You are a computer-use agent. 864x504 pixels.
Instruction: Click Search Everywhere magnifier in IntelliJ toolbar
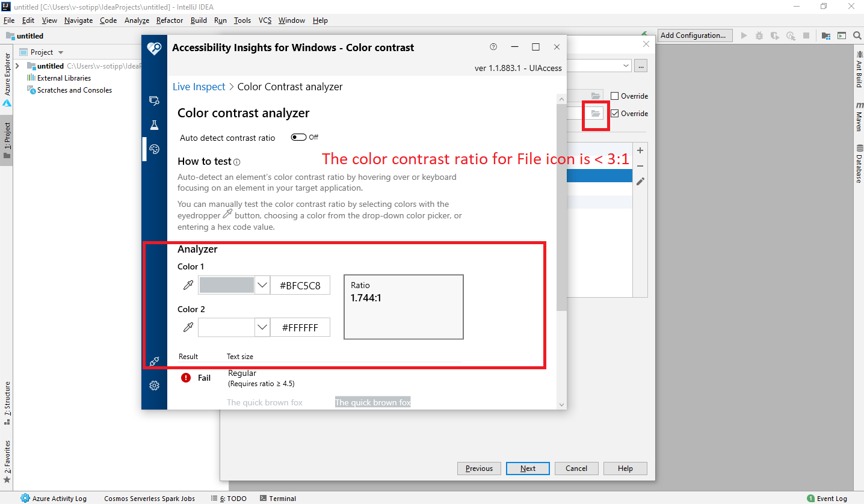coord(857,35)
